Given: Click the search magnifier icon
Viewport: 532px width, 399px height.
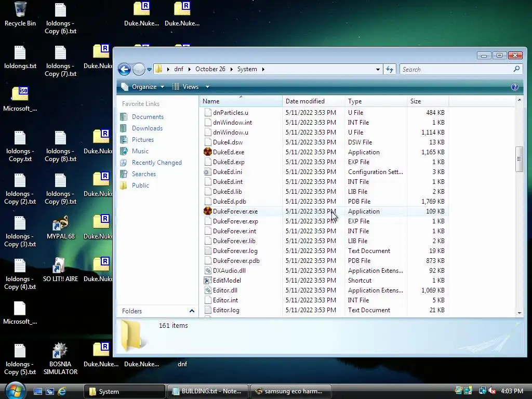Looking at the screenshot, I should tap(516, 69).
